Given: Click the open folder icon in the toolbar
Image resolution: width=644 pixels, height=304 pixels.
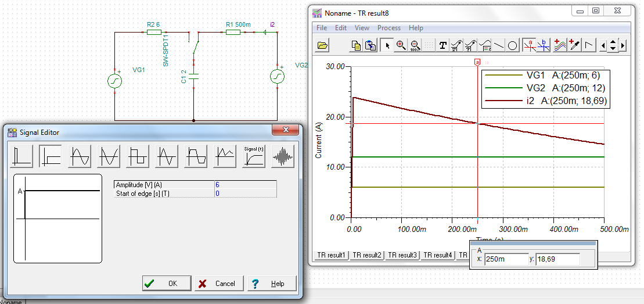Looking at the screenshot, I should coord(323,45).
